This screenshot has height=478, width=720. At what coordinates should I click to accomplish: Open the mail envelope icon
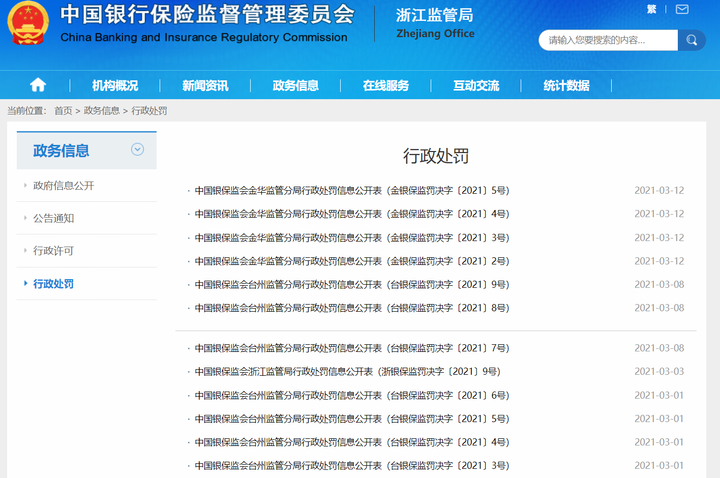point(681,9)
